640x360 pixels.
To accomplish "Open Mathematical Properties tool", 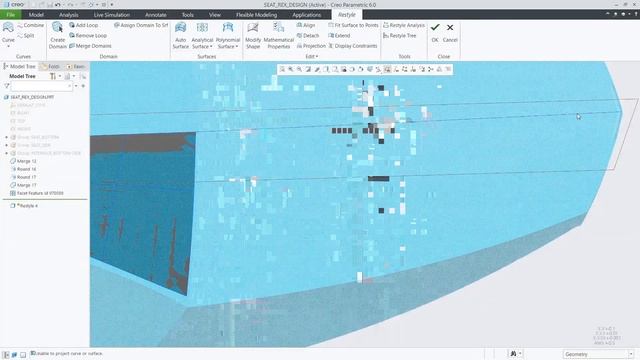I will pyautogui.click(x=279, y=35).
